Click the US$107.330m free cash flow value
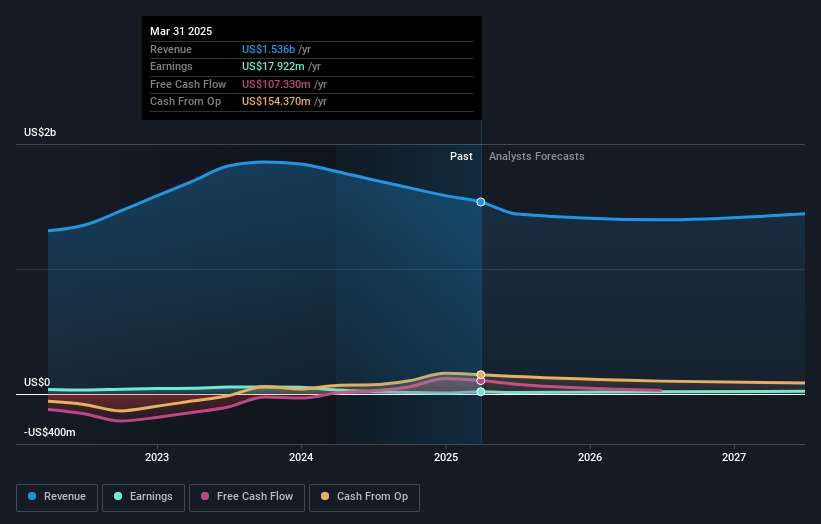Viewport: 821px width, 524px height. (x=276, y=84)
